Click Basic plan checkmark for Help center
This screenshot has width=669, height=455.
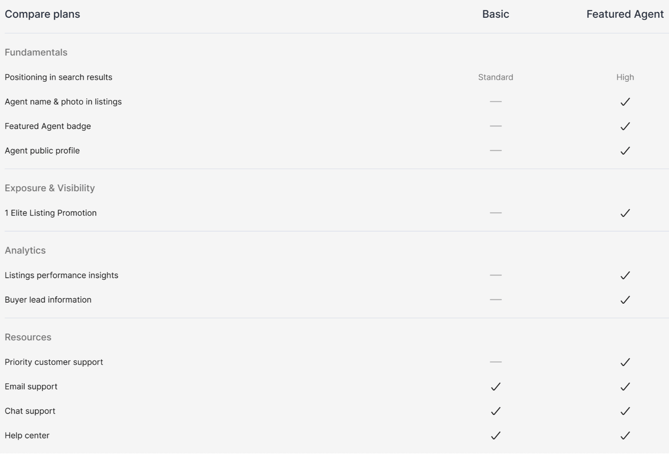point(496,436)
